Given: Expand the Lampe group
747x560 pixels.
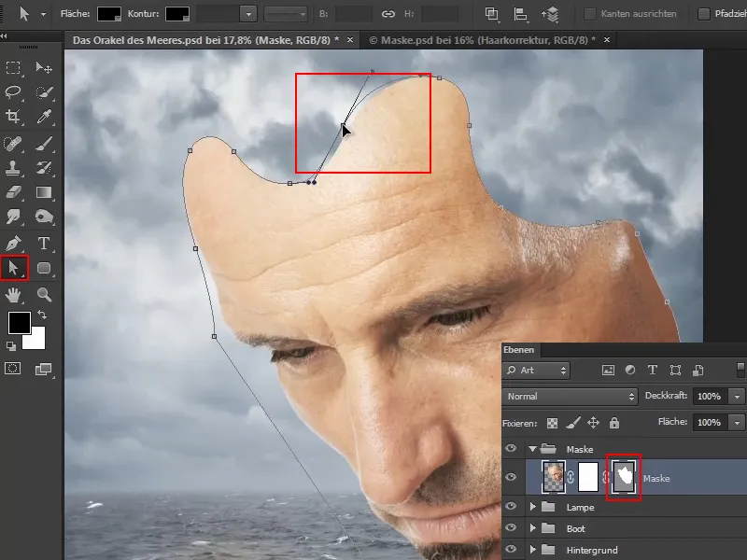Looking at the screenshot, I should tap(533, 507).
